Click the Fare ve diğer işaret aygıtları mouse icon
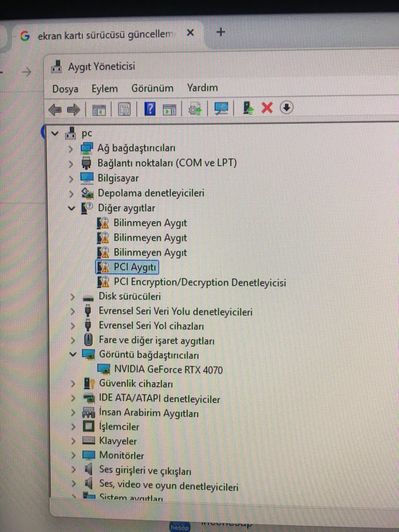 88,339
